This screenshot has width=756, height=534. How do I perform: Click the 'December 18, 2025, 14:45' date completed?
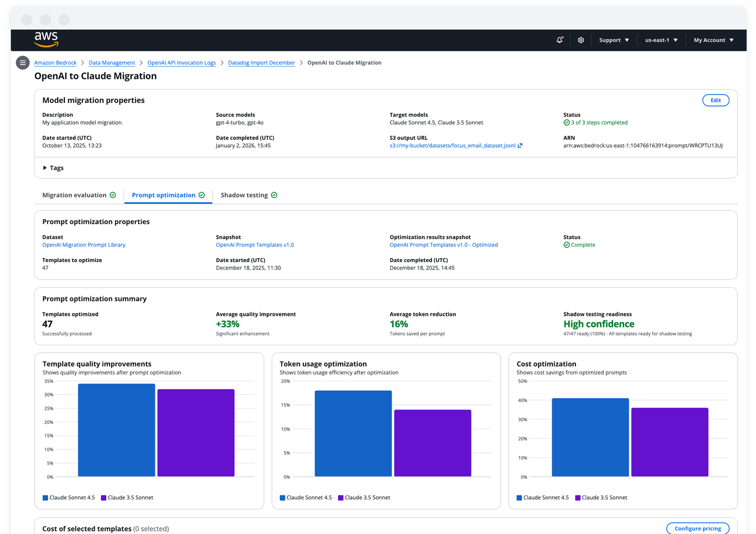point(422,268)
